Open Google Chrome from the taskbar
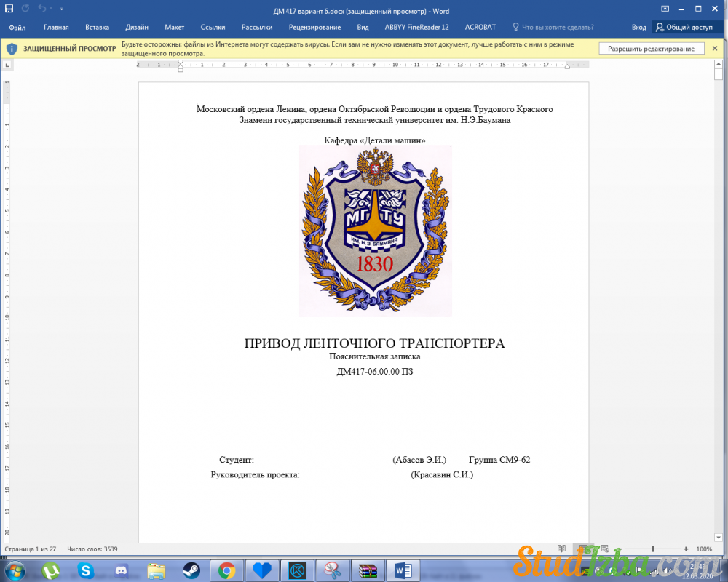This screenshot has height=582, width=728. 226,570
